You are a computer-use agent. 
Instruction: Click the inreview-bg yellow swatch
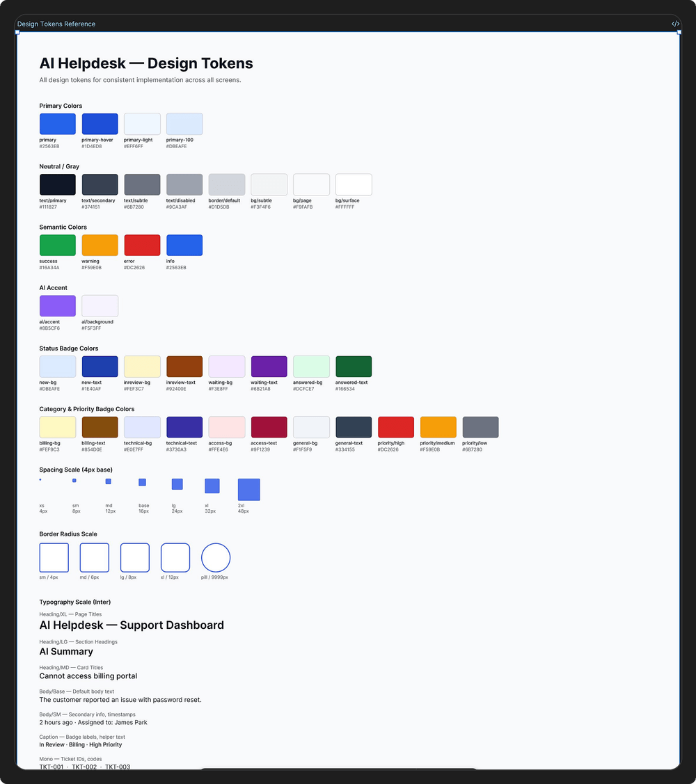pyautogui.click(x=142, y=367)
